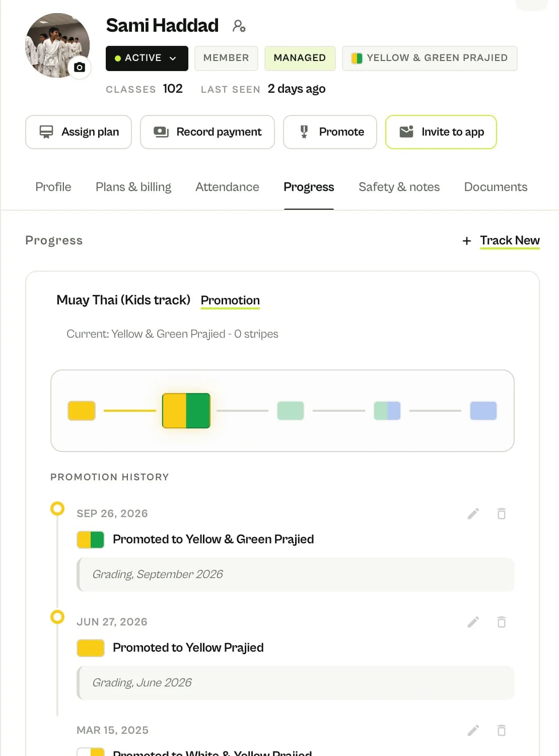559x756 pixels.
Task: Delete the Sep 26, 2026 promotion entry
Action: click(x=502, y=514)
